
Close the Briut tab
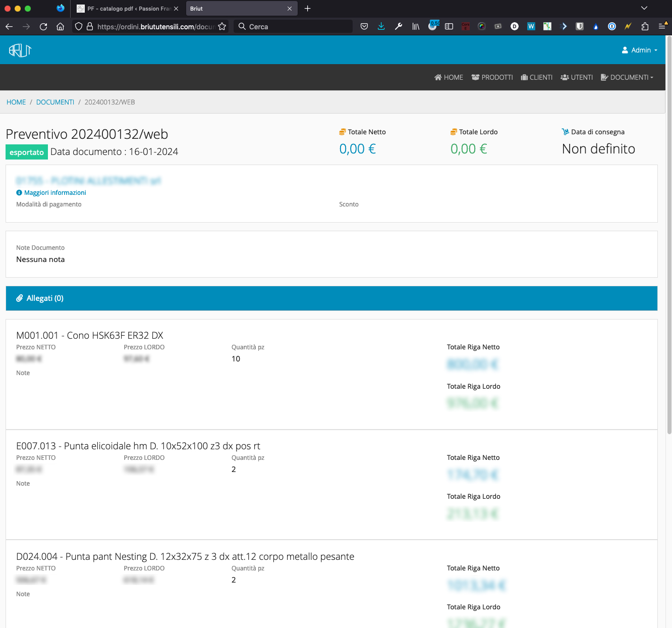(290, 9)
